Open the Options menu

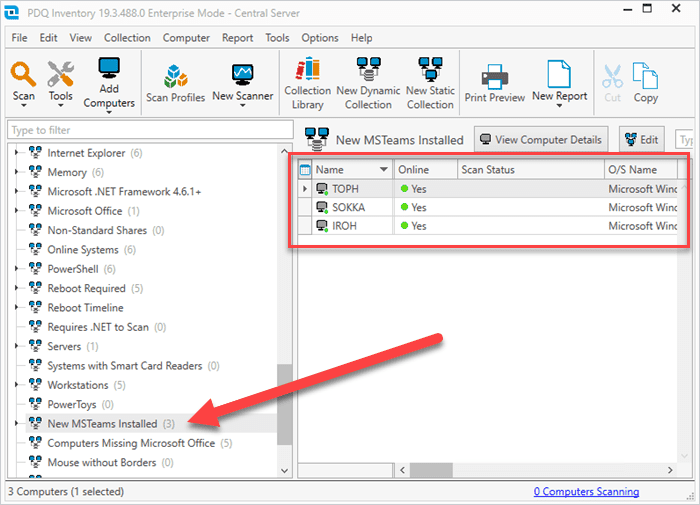320,38
